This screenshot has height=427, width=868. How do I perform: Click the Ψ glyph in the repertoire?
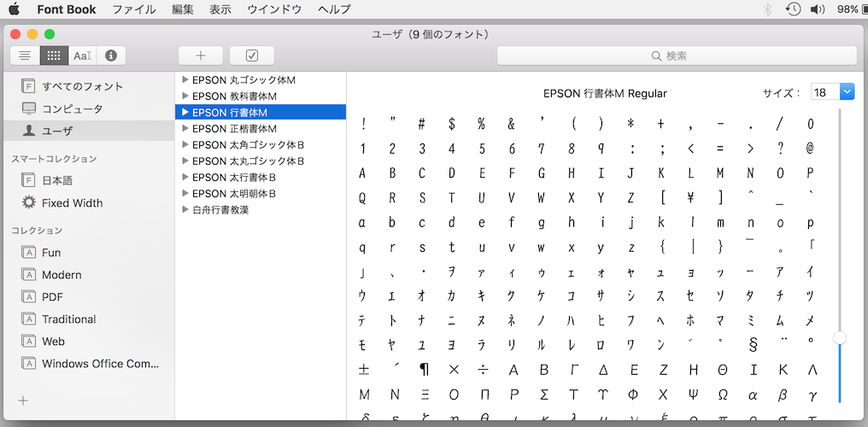click(x=693, y=395)
